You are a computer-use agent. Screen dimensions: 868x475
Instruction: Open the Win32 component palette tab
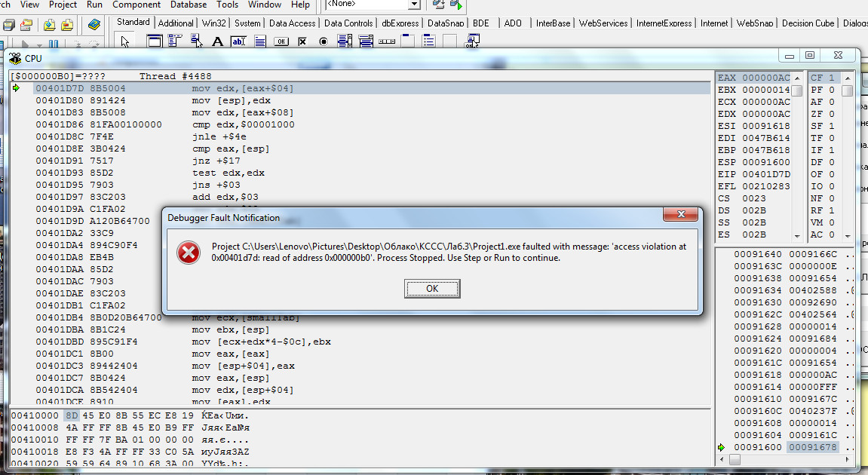point(213,23)
